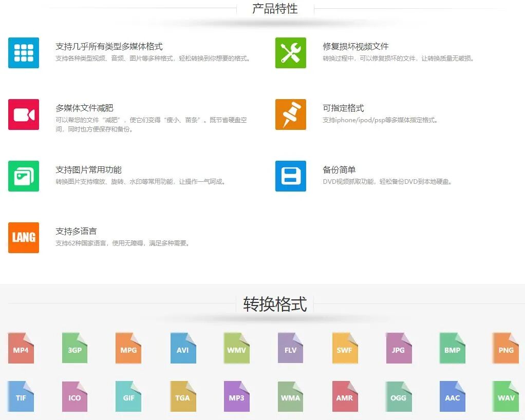
Task: Click the orange pushpin icon
Action: point(291,114)
